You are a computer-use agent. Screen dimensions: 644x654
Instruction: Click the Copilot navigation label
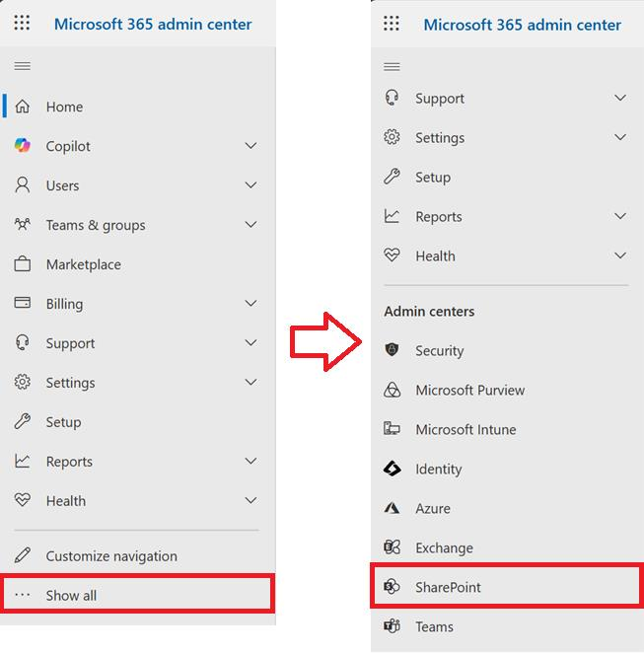coord(68,146)
